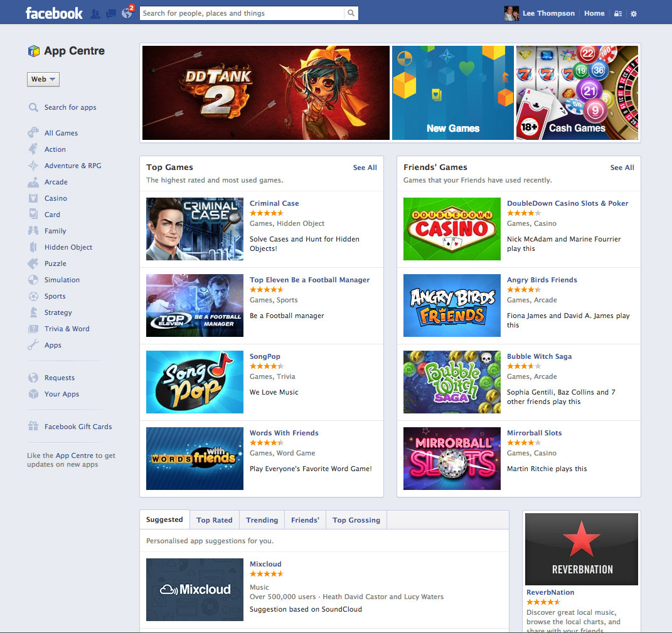Click Lee Thompson name in header
The height and width of the screenshot is (633, 672).
pyautogui.click(x=548, y=13)
